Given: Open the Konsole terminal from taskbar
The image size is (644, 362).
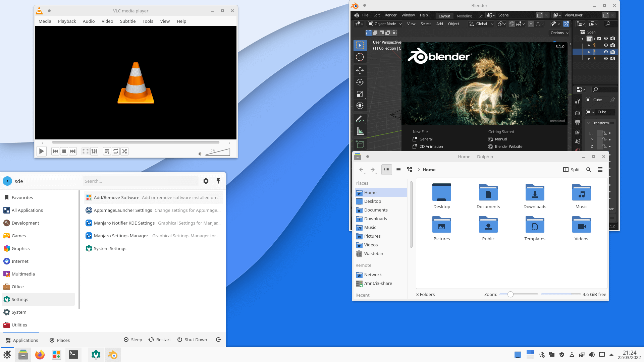Looking at the screenshot, I should click(x=73, y=355).
